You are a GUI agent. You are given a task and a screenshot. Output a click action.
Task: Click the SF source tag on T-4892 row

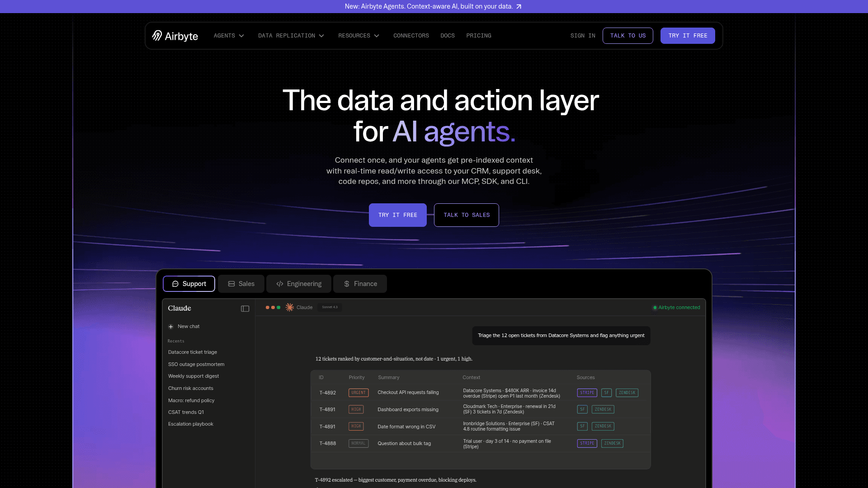606,393
